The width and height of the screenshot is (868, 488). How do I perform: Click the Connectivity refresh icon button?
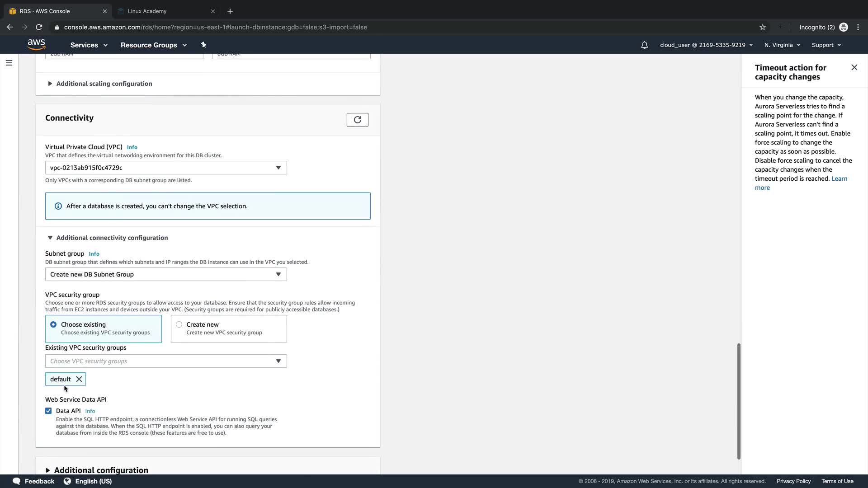[357, 120]
